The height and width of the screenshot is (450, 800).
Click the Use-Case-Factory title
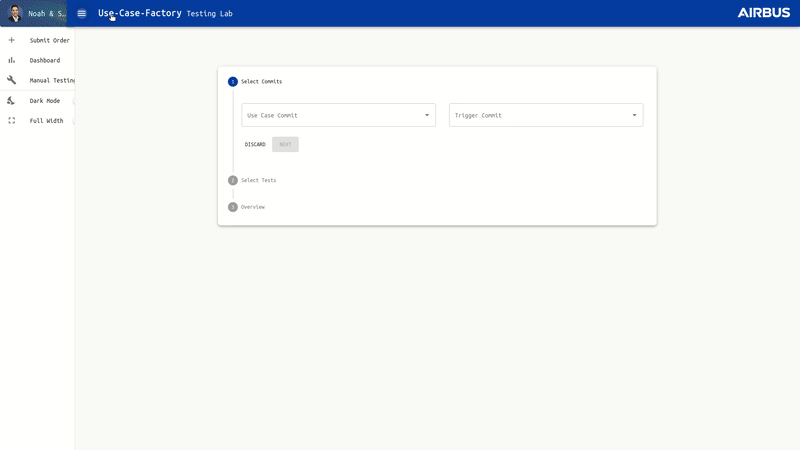coord(140,13)
